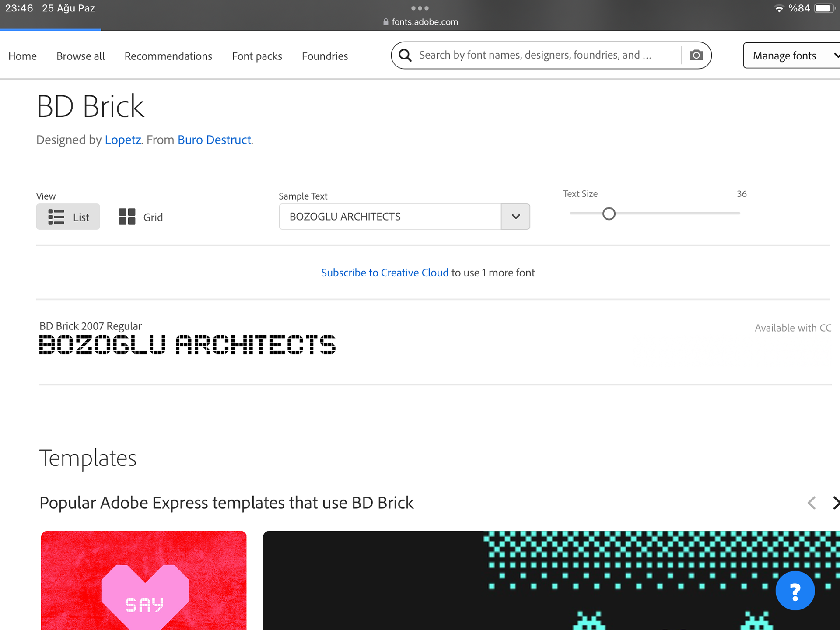This screenshot has height=630, width=840.
Task: Switch to List view
Action: pos(80,217)
